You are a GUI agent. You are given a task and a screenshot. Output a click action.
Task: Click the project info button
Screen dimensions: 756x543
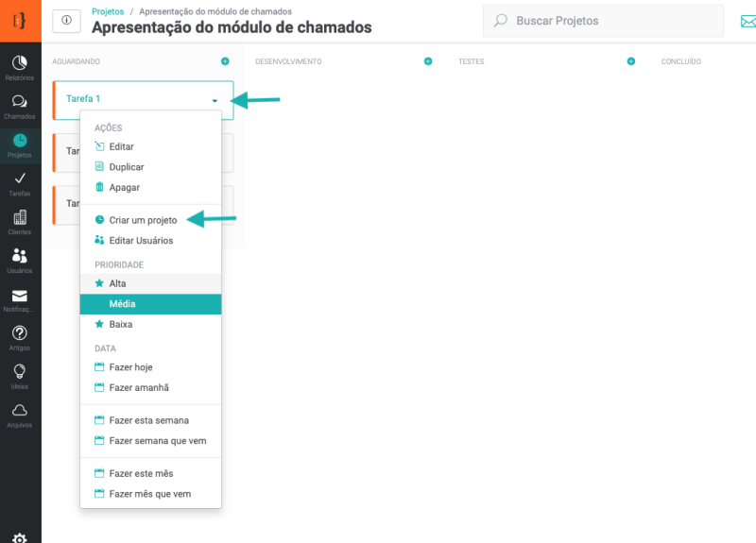click(66, 21)
